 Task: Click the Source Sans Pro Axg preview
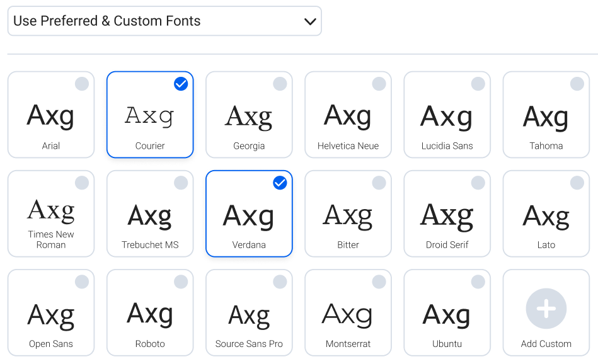[249, 316]
